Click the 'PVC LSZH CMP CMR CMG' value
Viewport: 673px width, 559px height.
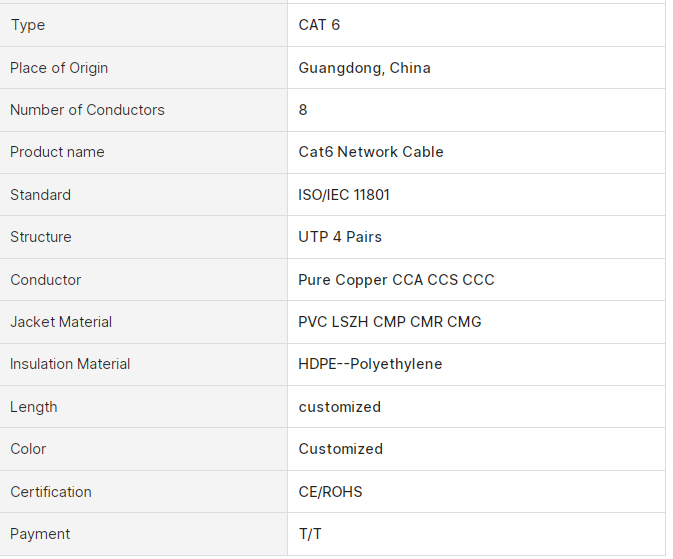390,322
